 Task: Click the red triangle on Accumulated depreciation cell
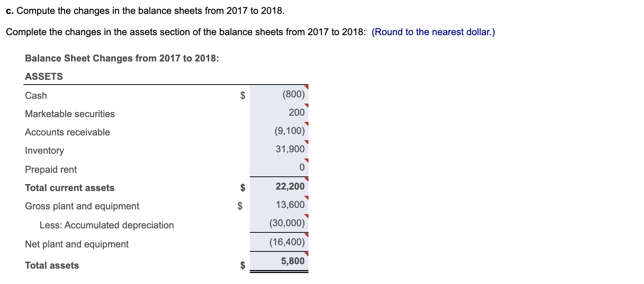click(306, 216)
